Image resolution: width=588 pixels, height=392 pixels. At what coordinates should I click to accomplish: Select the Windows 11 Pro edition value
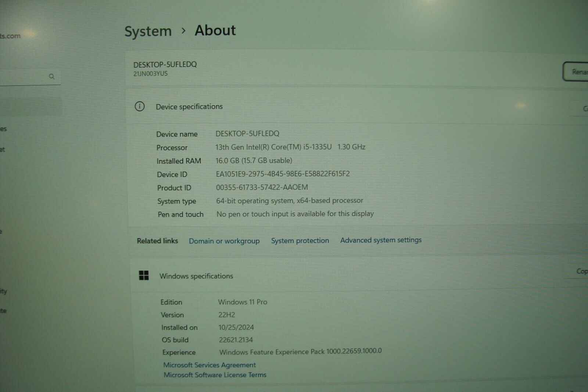[x=243, y=302]
